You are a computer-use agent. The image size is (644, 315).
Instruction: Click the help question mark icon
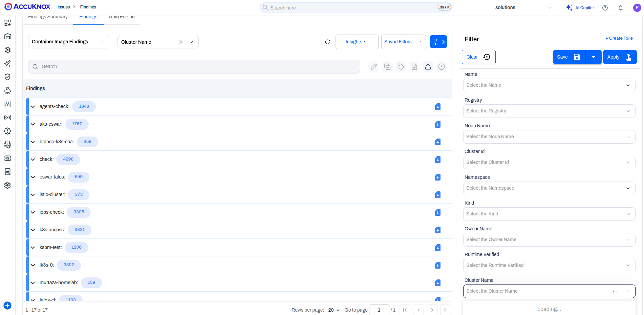[605, 8]
